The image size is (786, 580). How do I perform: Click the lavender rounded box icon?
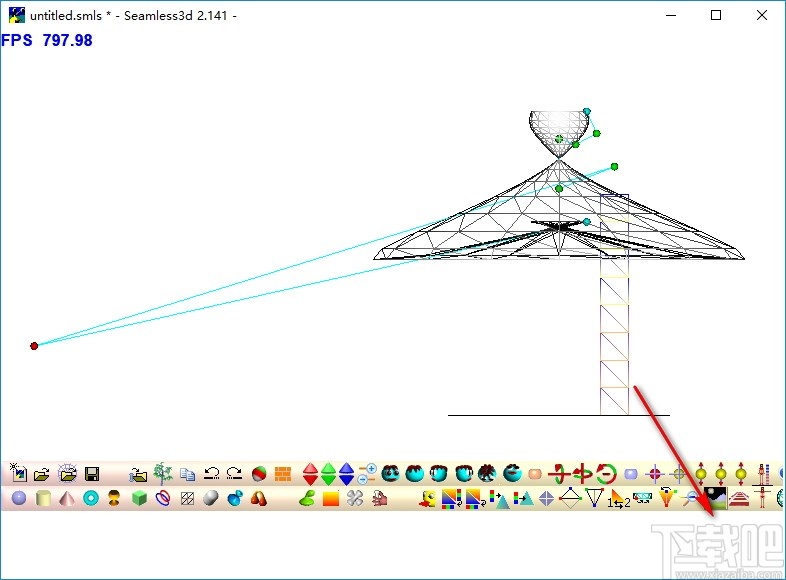[631, 474]
